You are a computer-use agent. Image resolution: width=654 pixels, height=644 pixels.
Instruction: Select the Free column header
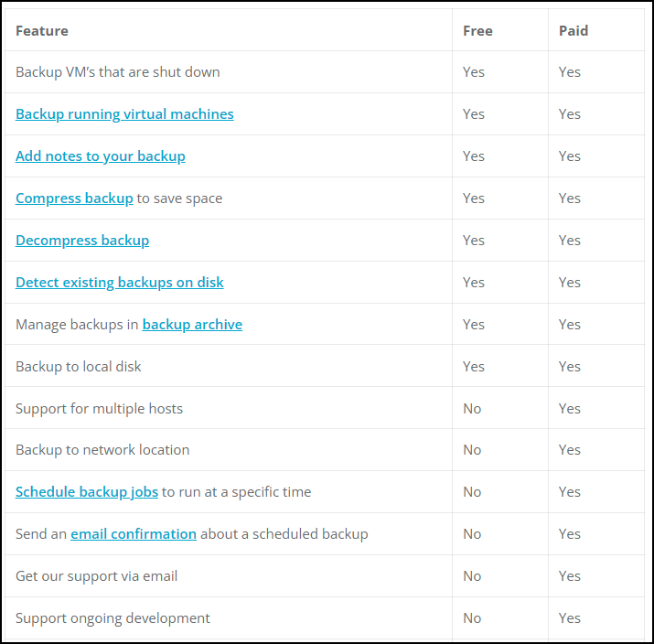477,31
